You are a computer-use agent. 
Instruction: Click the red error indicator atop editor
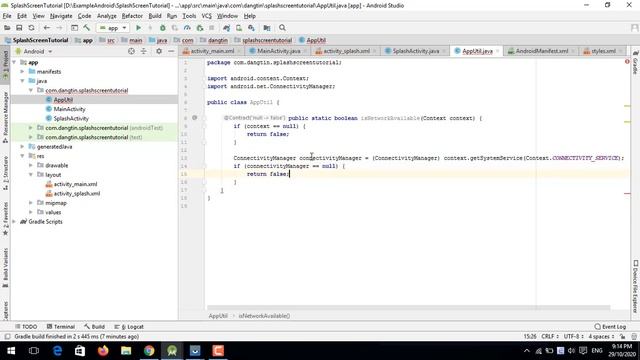pos(627,62)
